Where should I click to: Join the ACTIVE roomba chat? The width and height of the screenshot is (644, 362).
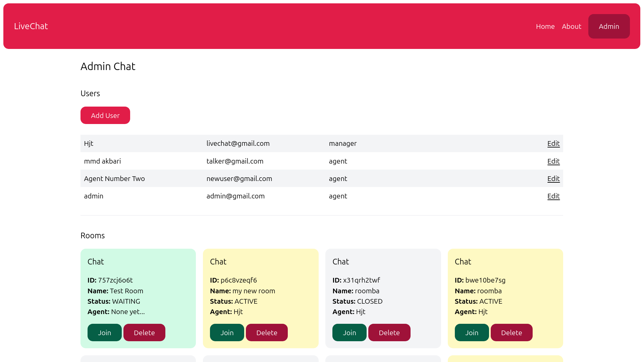pyautogui.click(x=472, y=333)
